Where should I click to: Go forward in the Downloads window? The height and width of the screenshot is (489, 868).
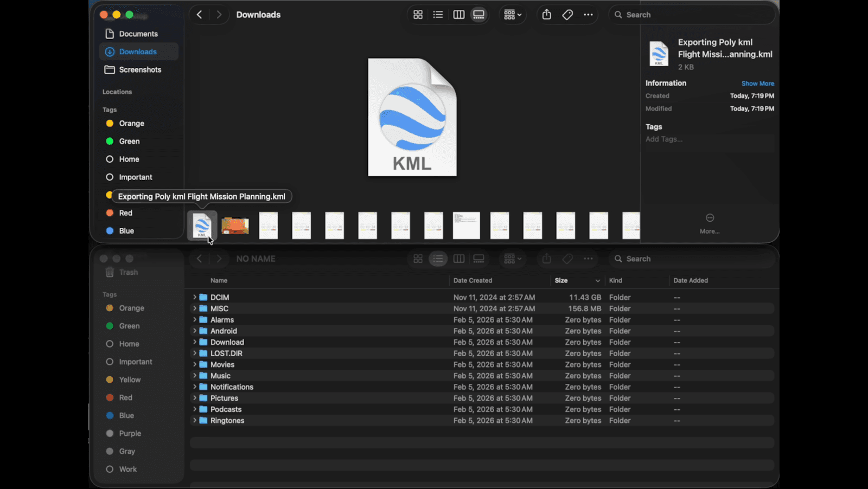point(219,15)
